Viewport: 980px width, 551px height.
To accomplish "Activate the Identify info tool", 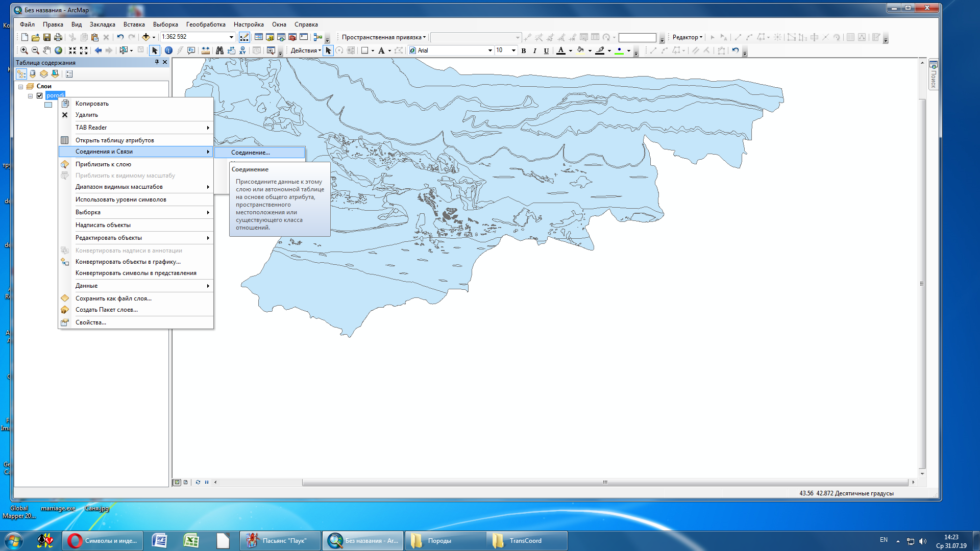I will tap(168, 51).
